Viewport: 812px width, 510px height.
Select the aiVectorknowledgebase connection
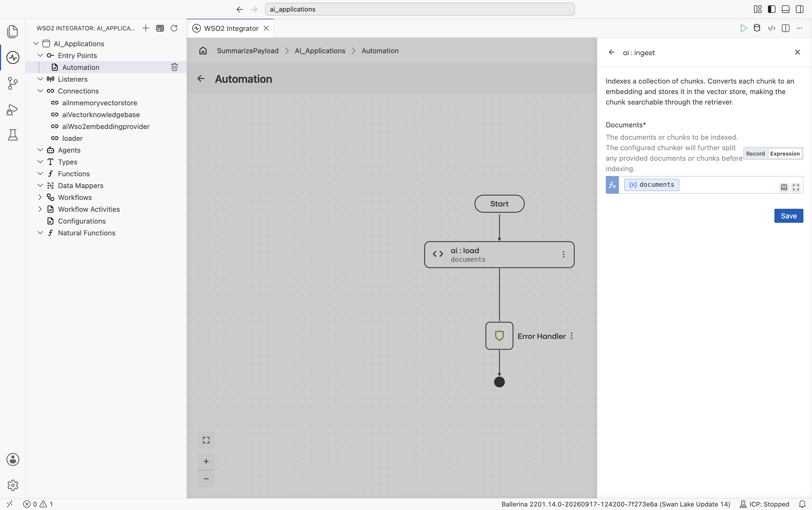pos(101,115)
